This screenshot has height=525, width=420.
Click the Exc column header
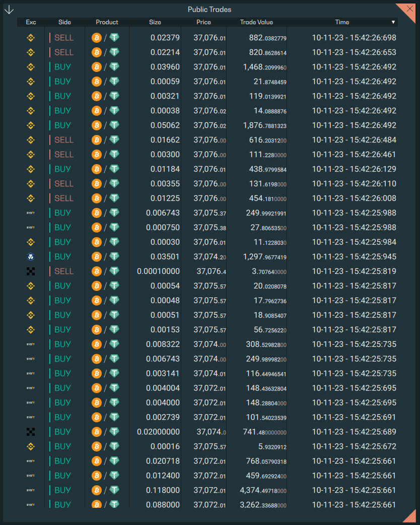click(x=31, y=22)
